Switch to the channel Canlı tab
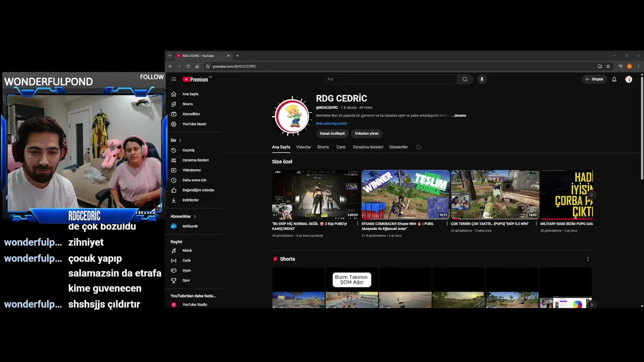Viewport: 644px width, 362px height. (x=341, y=147)
